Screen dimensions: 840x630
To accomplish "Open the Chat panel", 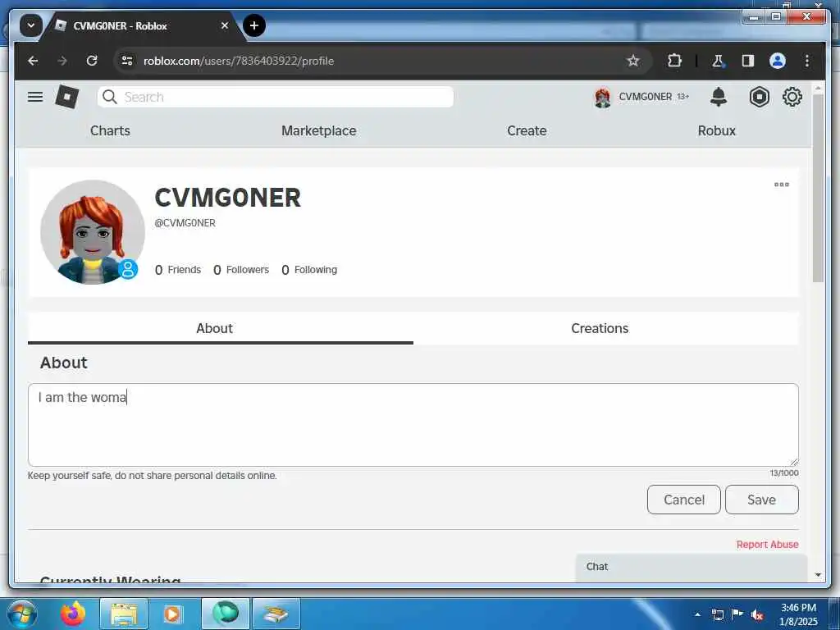I will (691, 568).
